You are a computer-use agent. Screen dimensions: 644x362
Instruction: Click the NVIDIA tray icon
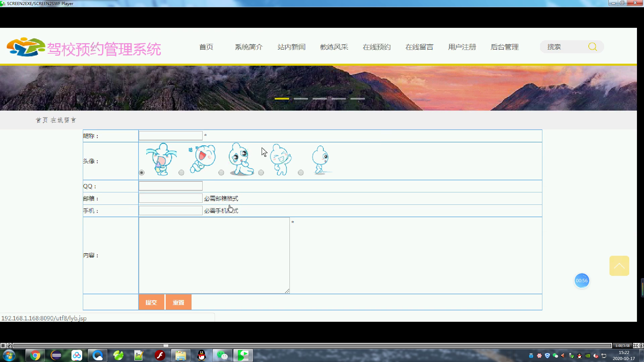coord(588,356)
